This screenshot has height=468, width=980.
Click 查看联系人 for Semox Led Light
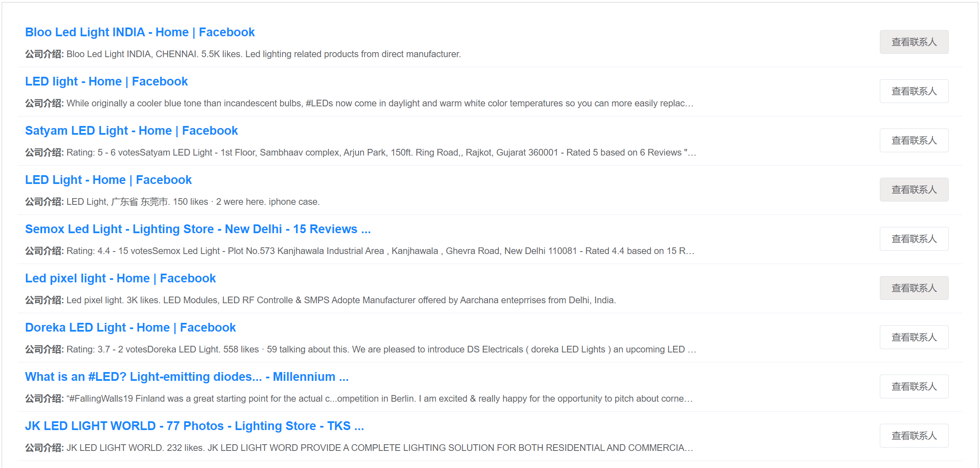click(914, 239)
